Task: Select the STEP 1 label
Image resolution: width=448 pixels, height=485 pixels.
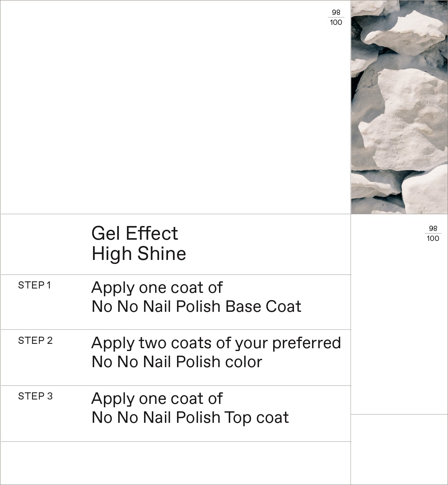Action: click(34, 285)
